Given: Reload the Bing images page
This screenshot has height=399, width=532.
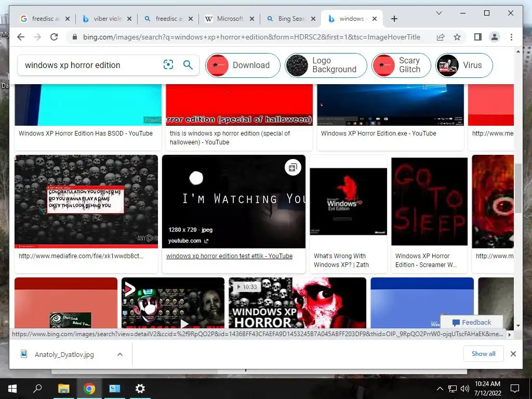Looking at the screenshot, I should [x=54, y=37].
